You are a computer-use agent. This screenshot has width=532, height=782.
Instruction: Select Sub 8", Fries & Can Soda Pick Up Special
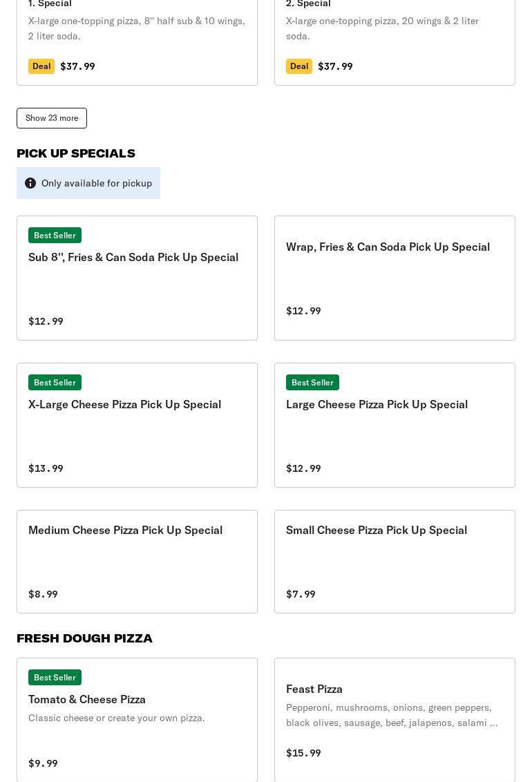(137, 278)
